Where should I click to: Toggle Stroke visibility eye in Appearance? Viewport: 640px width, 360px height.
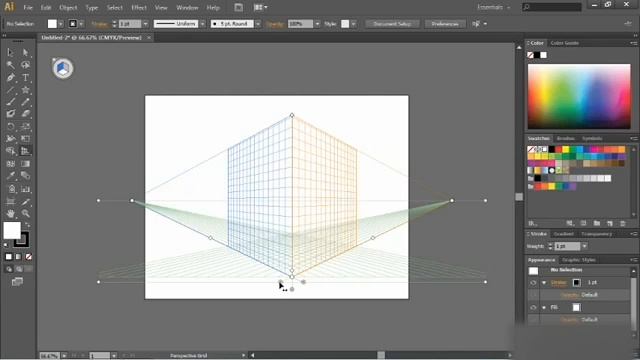(533, 282)
